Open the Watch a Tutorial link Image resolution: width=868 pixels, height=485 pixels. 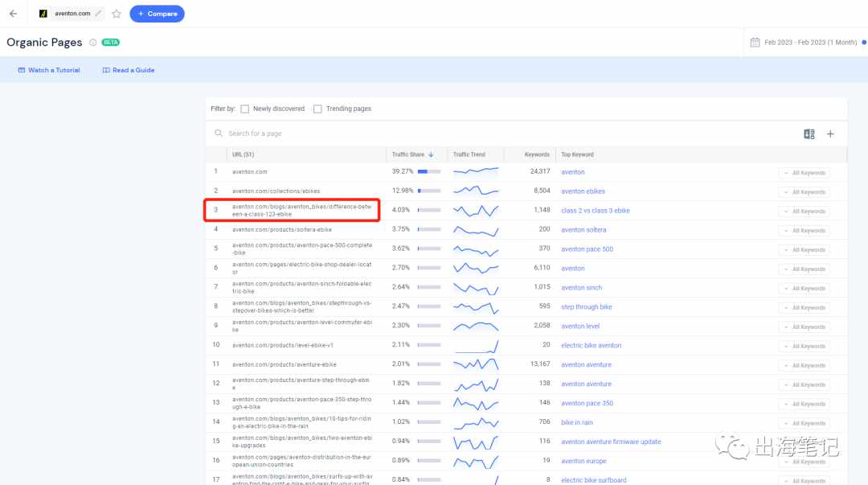(49, 71)
